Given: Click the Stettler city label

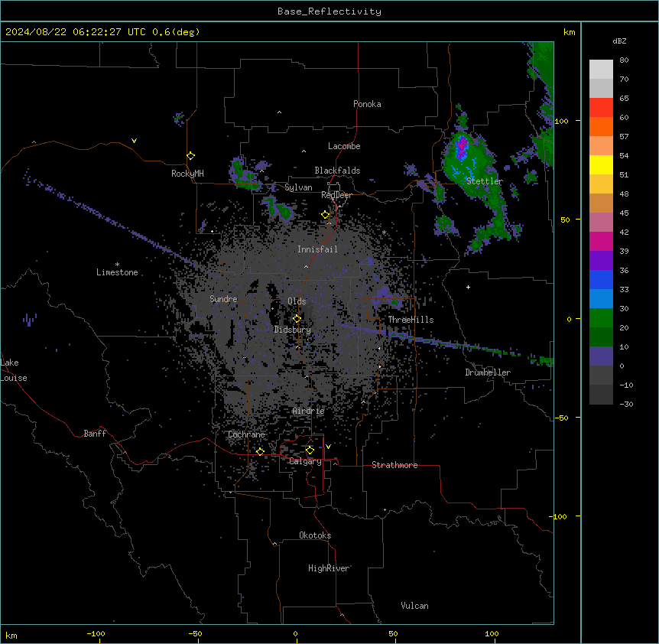Looking at the screenshot, I should pyautogui.click(x=485, y=181).
